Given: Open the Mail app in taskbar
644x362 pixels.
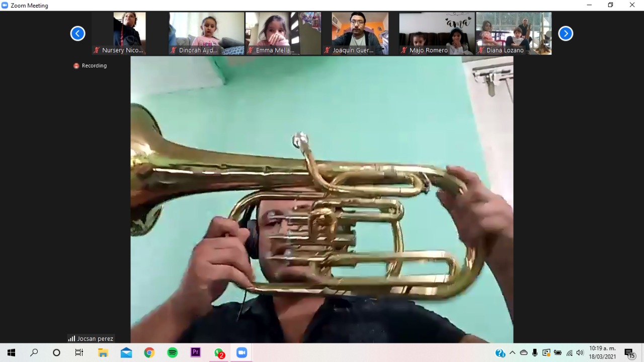Looking at the screenshot, I should click(x=126, y=352).
